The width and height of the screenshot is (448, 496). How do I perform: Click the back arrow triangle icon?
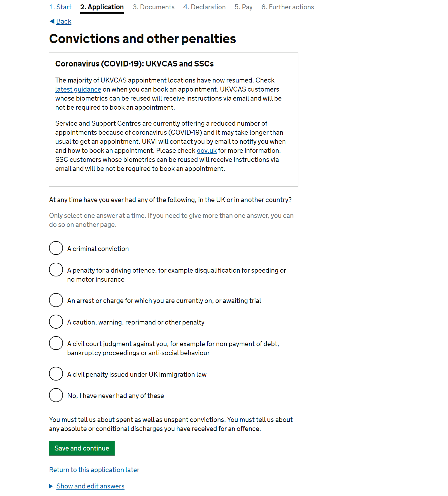click(x=52, y=21)
